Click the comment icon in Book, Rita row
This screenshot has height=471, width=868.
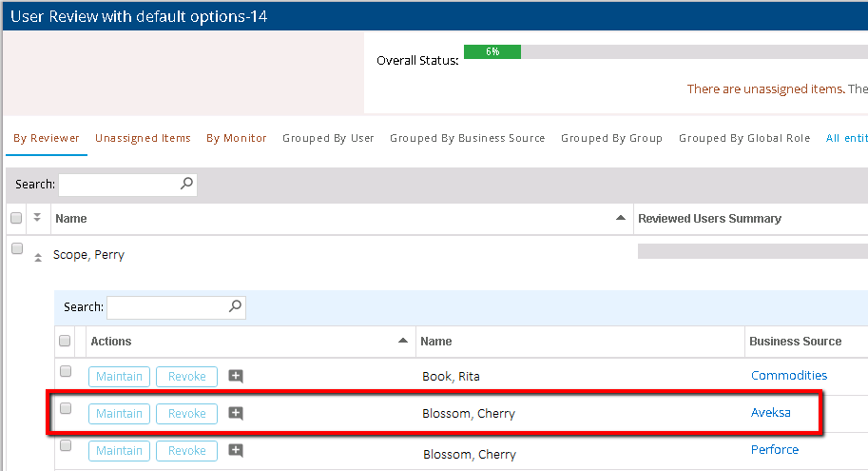click(x=236, y=377)
